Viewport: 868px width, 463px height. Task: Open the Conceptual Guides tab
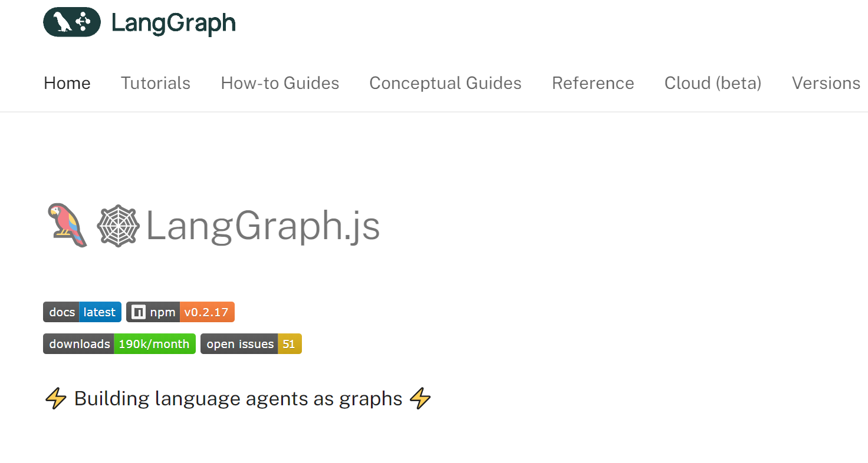coord(445,83)
